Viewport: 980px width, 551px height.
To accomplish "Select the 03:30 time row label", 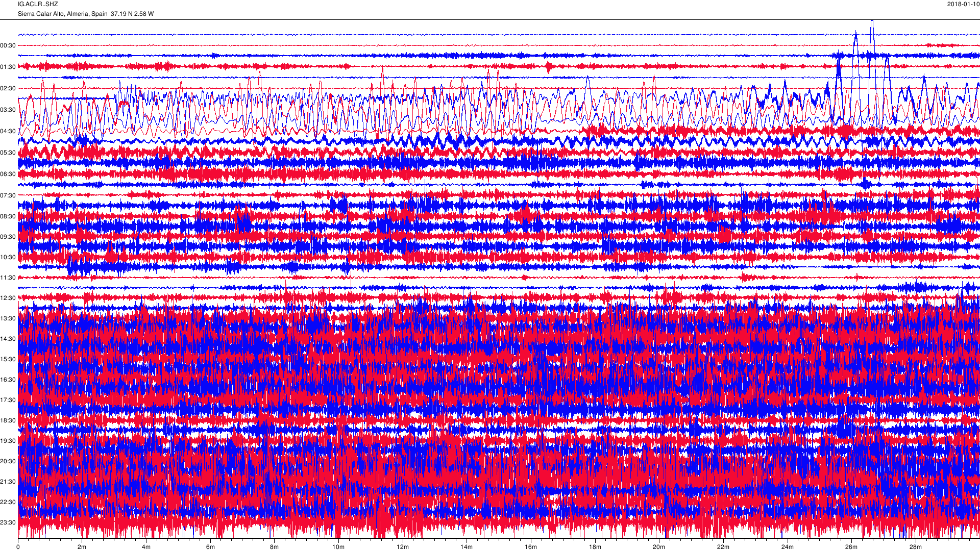I will (x=8, y=110).
